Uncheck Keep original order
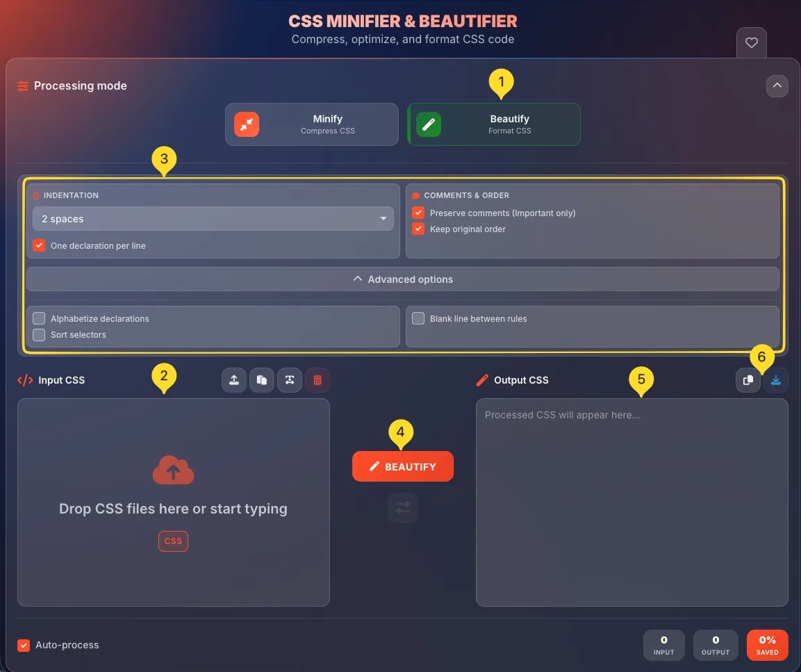Image resolution: width=801 pixels, height=672 pixels. pyautogui.click(x=418, y=229)
